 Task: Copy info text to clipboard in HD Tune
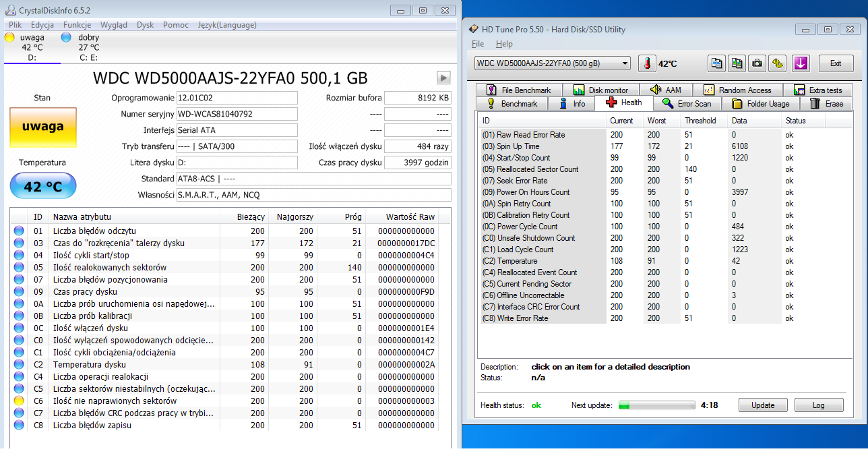pyautogui.click(x=717, y=63)
